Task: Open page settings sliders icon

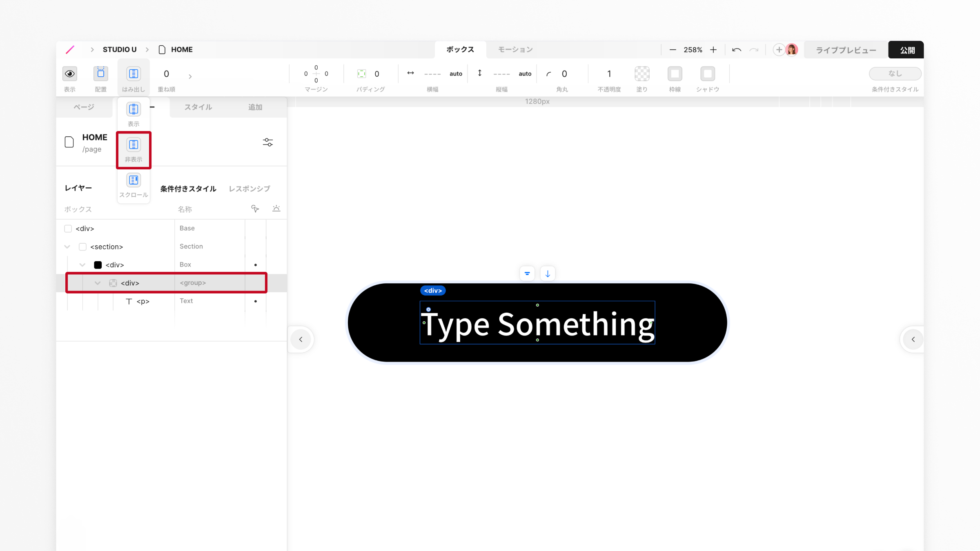Action: [268, 142]
